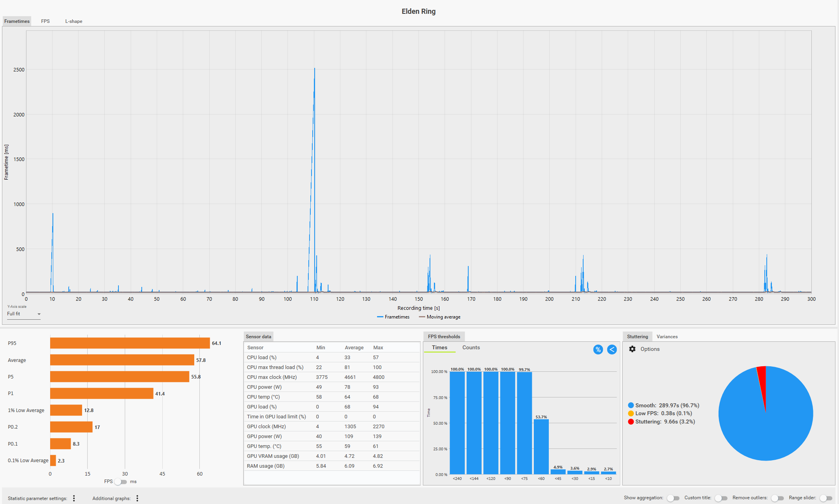Switch to the Variances tab

[667, 337]
